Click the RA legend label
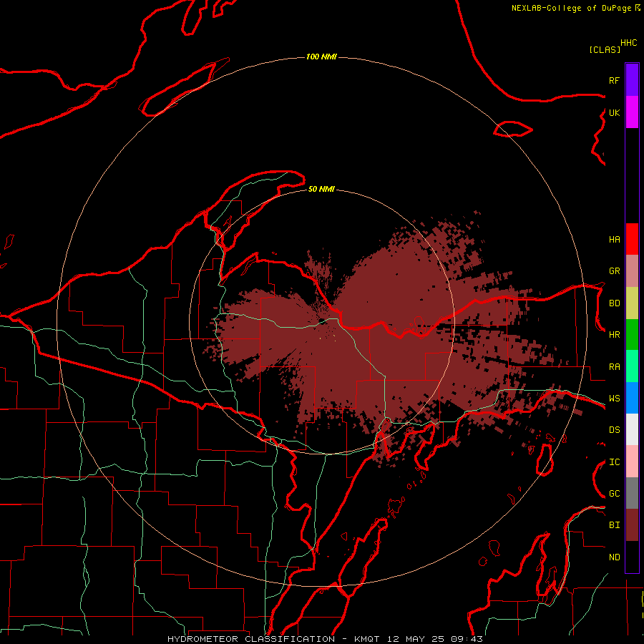The width and height of the screenshot is (644, 644). point(615,367)
